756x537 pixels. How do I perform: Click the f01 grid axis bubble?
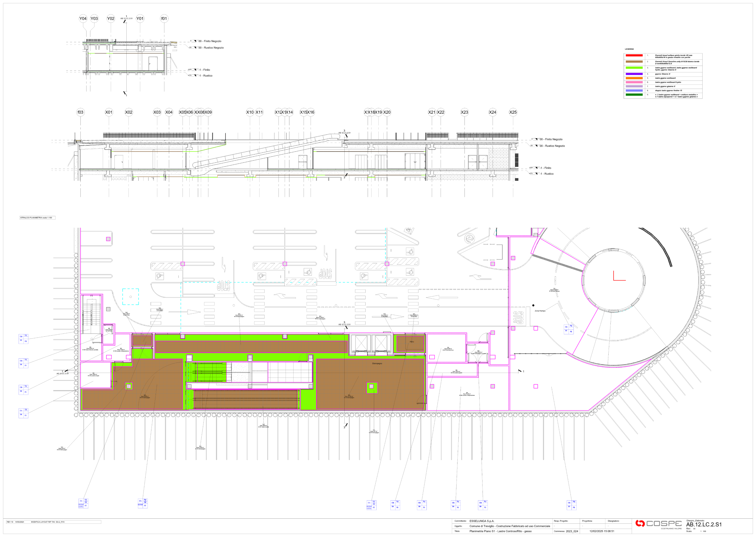pyautogui.click(x=164, y=19)
